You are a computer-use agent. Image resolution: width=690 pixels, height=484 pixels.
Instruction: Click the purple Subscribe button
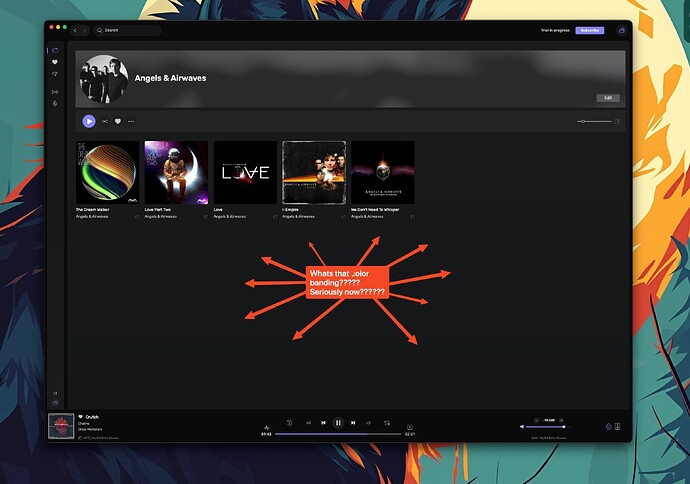tap(590, 30)
